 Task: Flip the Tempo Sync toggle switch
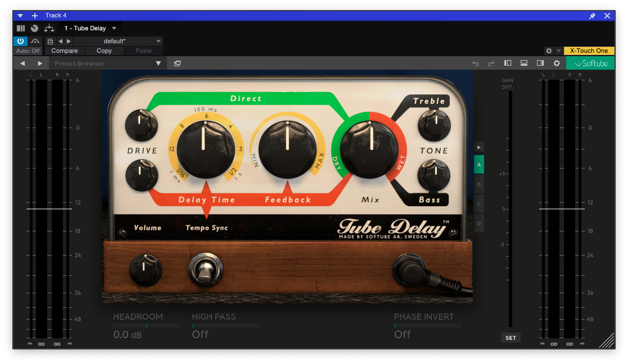point(205,269)
